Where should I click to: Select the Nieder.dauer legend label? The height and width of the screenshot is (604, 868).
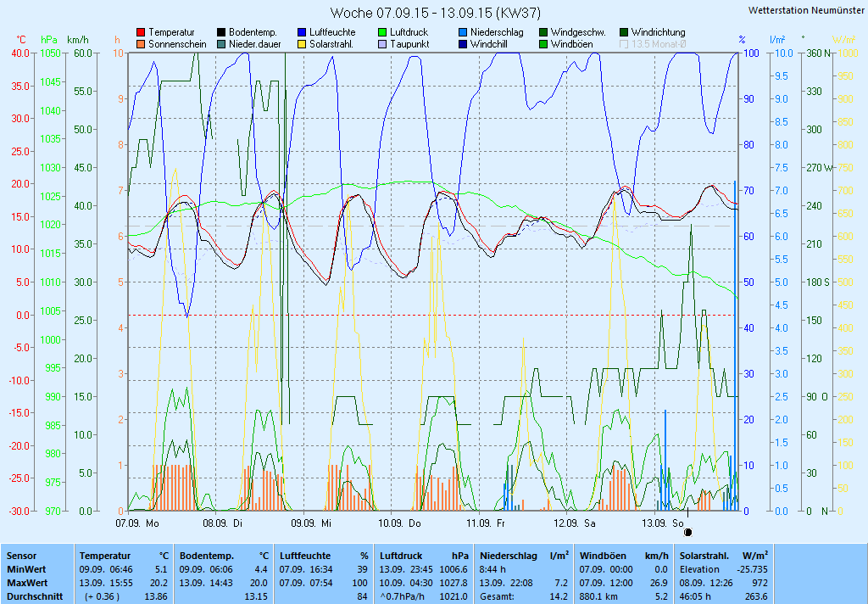(x=255, y=44)
